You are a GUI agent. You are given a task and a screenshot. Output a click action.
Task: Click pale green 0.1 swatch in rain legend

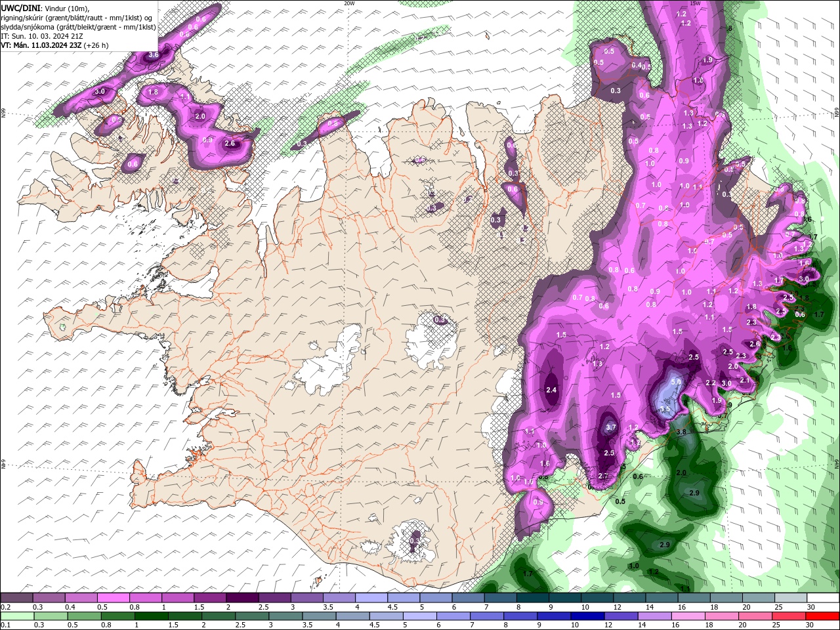(17, 616)
